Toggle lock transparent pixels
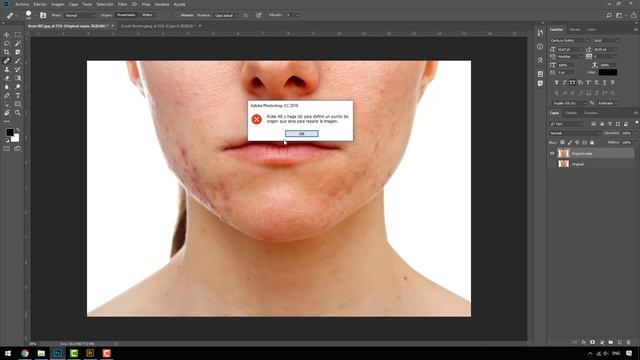This screenshot has height=360, width=640. click(x=562, y=142)
